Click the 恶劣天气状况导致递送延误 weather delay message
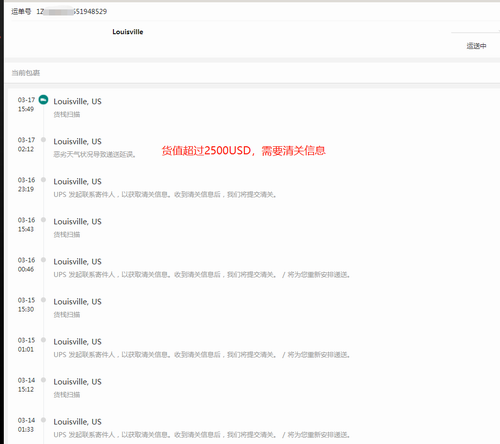This screenshot has height=444, width=500. coord(95,155)
